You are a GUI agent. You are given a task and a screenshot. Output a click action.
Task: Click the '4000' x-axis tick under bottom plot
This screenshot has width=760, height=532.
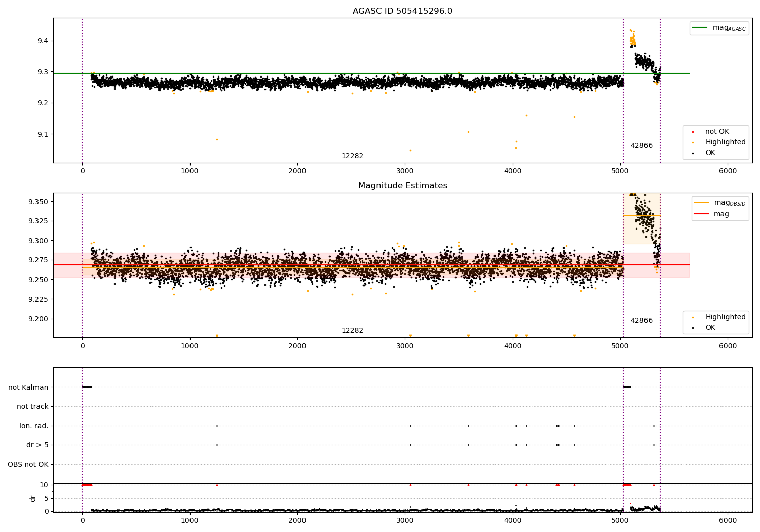(x=513, y=520)
